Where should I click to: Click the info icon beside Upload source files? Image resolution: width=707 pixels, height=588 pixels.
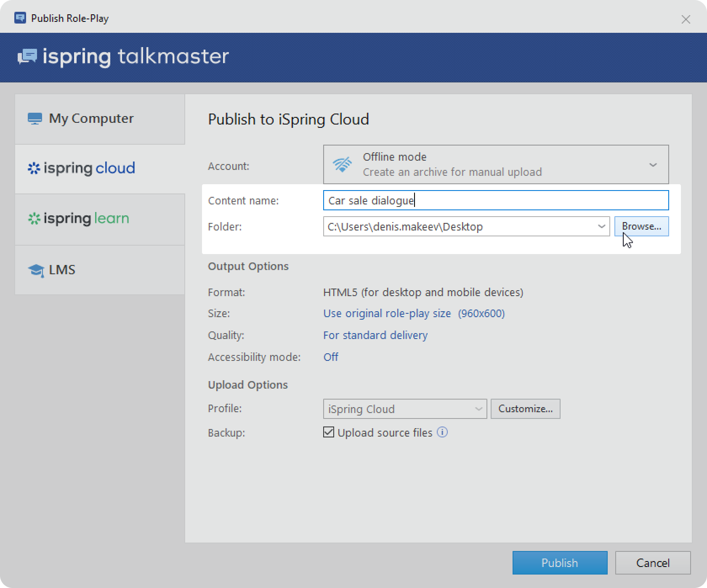[x=442, y=432]
